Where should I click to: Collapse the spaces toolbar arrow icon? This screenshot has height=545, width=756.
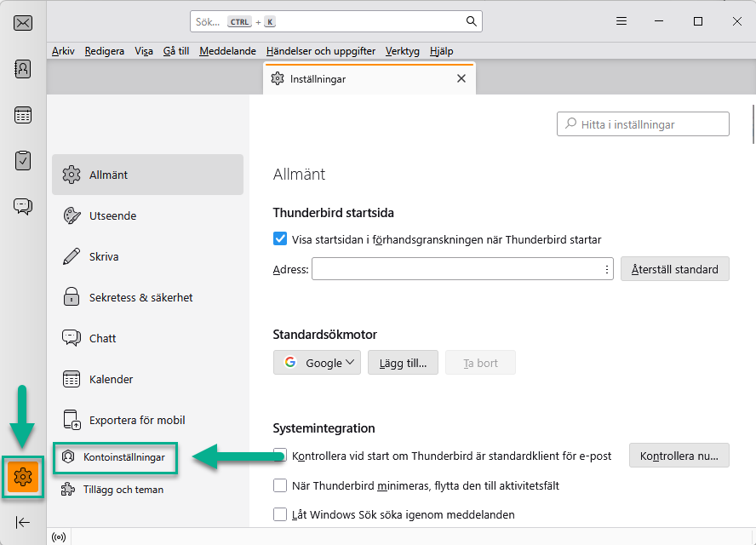[23, 522]
